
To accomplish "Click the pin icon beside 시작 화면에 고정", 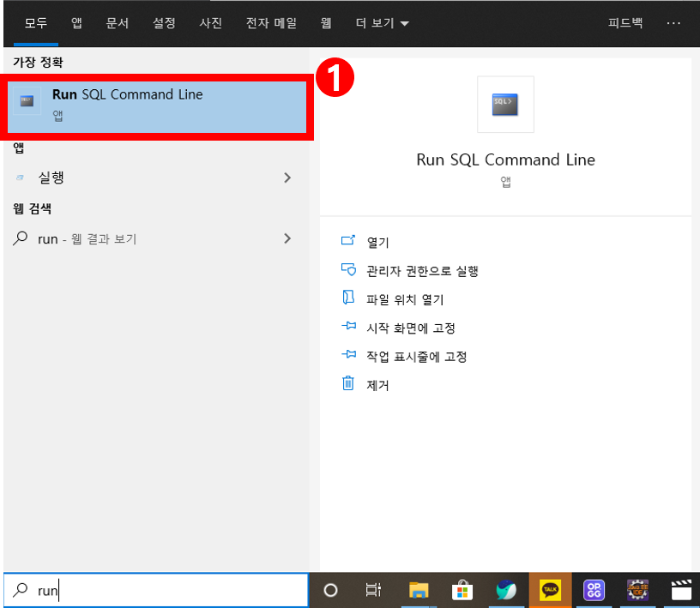I will (x=348, y=326).
